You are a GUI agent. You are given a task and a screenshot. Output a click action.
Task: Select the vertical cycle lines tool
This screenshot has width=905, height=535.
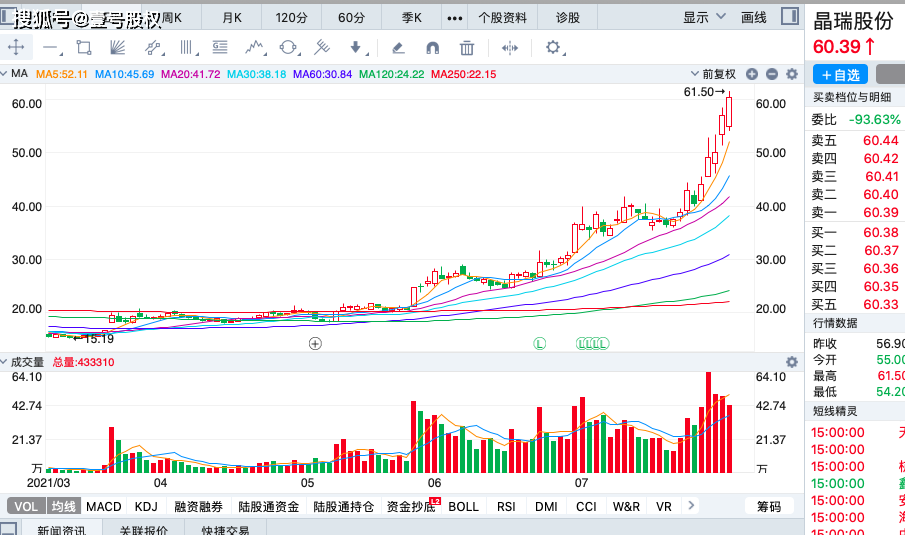pyautogui.click(x=187, y=47)
